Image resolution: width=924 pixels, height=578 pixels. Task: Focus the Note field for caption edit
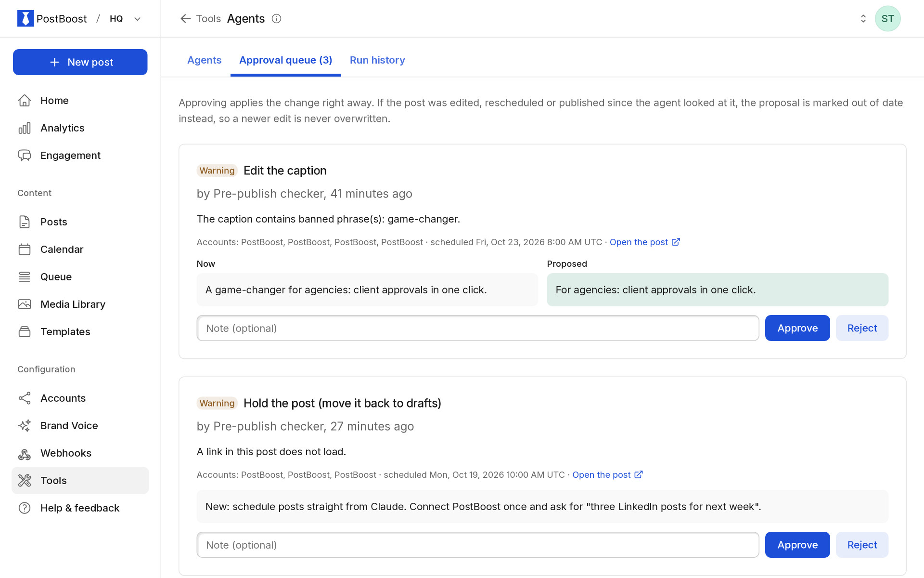[x=478, y=328]
